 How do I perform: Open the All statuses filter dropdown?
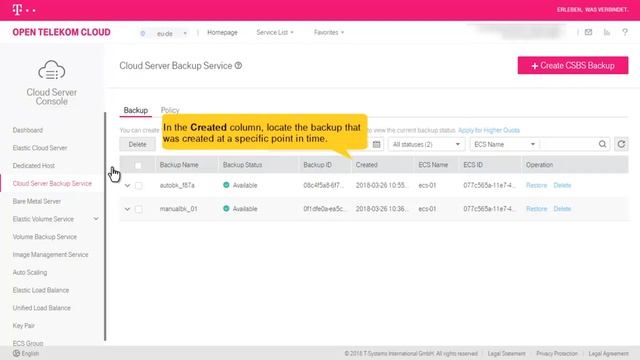pos(426,144)
